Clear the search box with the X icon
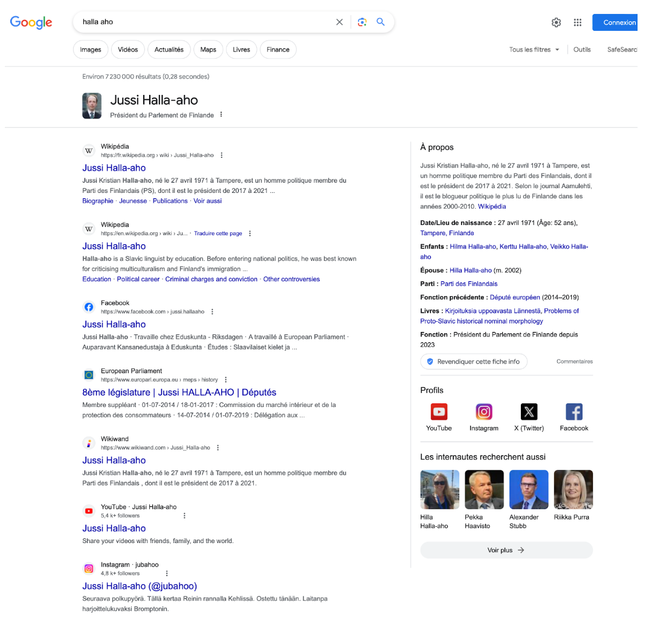 click(339, 22)
